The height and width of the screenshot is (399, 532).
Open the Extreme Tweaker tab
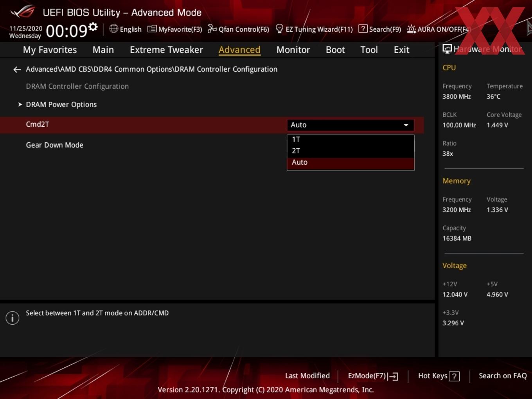(x=166, y=50)
